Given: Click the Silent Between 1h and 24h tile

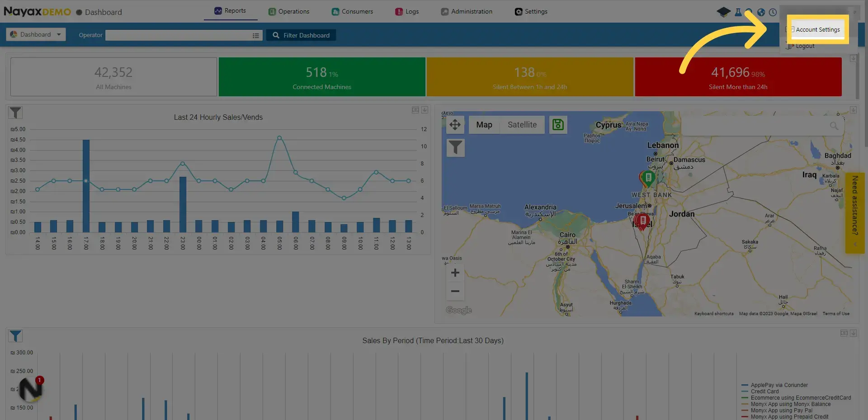Looking at the screenshot, I should click(530, 77).
